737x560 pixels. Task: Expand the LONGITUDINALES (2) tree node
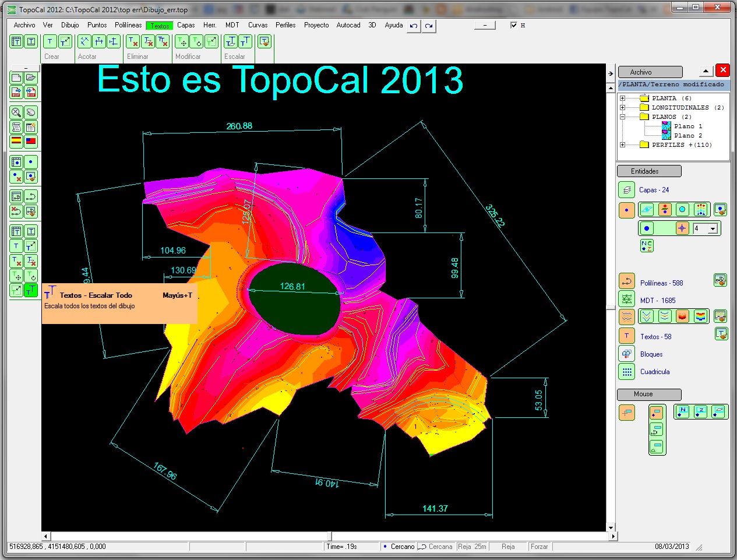[622, 107]
